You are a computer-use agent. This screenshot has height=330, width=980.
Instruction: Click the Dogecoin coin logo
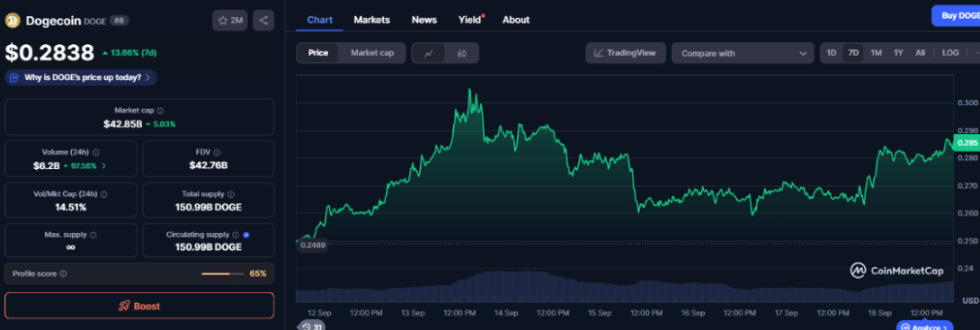coord(13,21)
